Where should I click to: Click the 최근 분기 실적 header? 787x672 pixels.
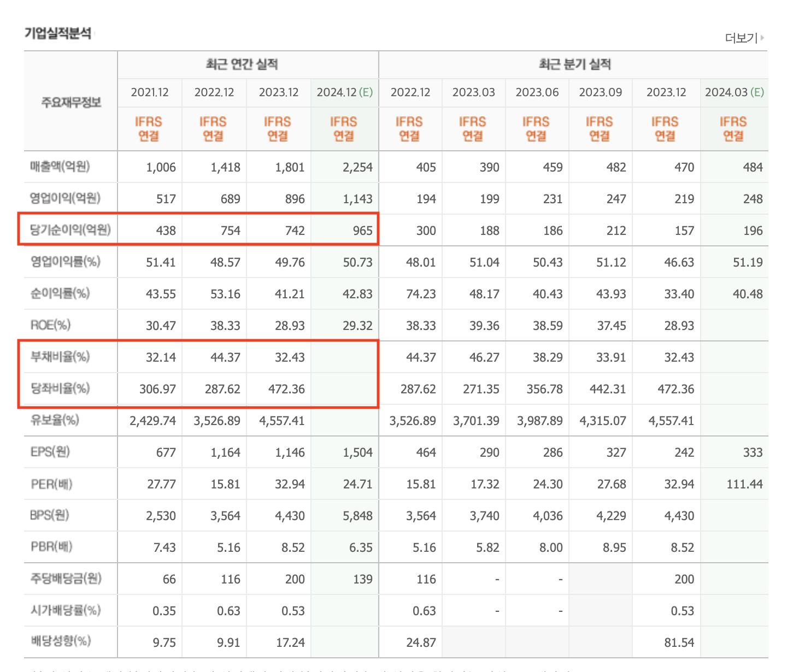(x=575, y=64)
